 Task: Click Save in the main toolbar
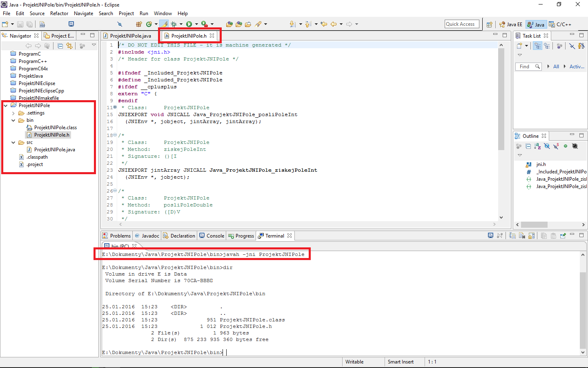20,24
